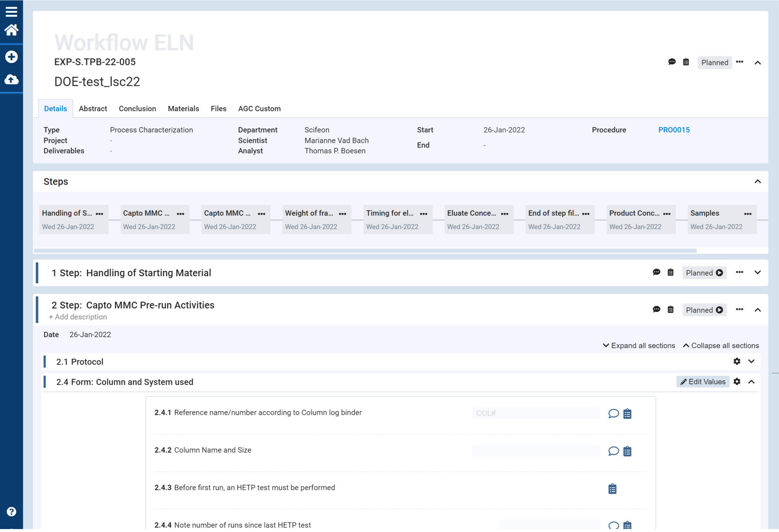Click the plus (create new) sidebar icon
779x532 pixels.
pos(11,56)
